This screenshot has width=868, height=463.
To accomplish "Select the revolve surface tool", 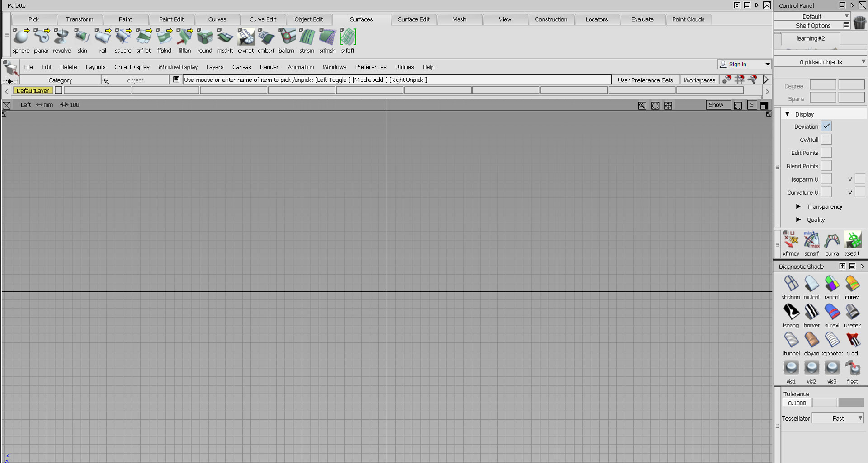I will (x=62, y=37).
